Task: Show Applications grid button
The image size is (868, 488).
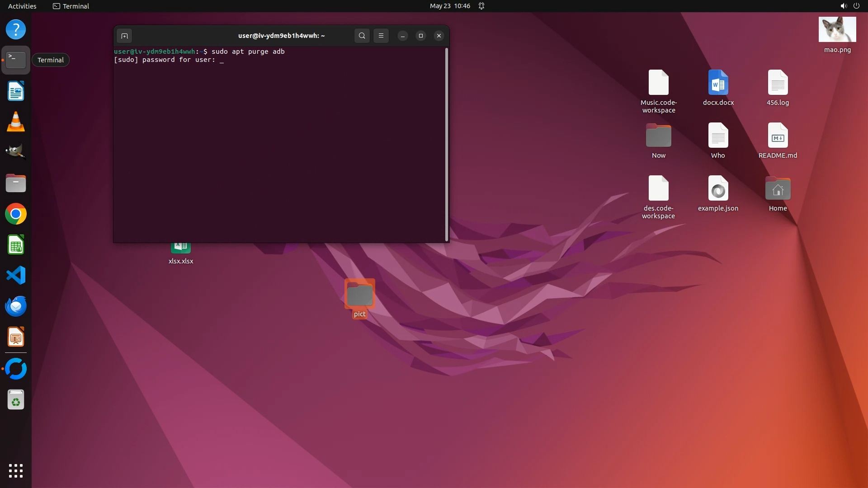Action: (x=16, y=470)
